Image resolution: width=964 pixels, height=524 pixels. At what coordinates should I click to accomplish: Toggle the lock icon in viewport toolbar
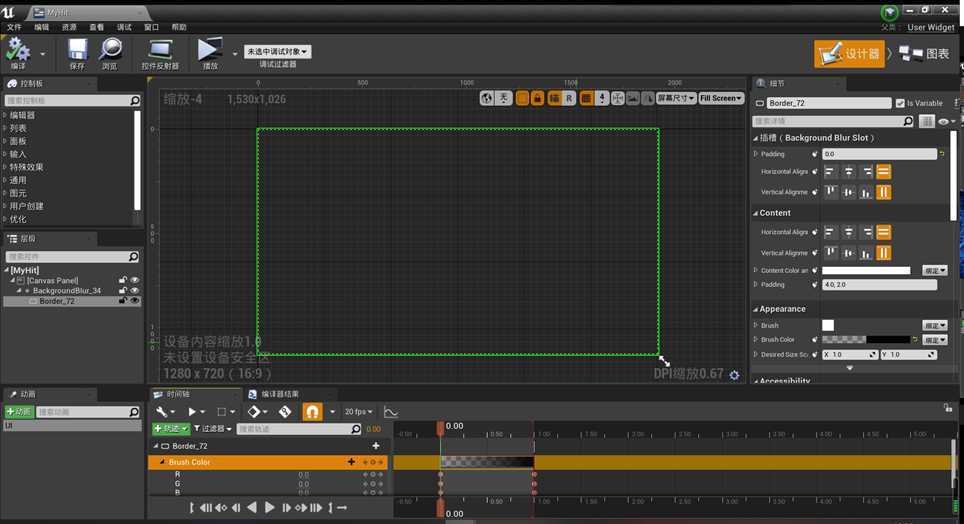coord(537,98)
